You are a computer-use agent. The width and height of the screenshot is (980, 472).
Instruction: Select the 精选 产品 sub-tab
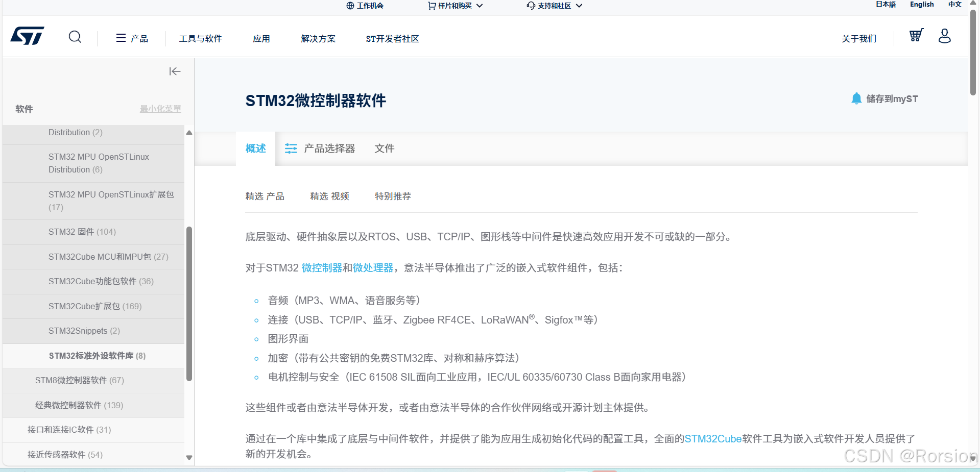coord(265,196)
